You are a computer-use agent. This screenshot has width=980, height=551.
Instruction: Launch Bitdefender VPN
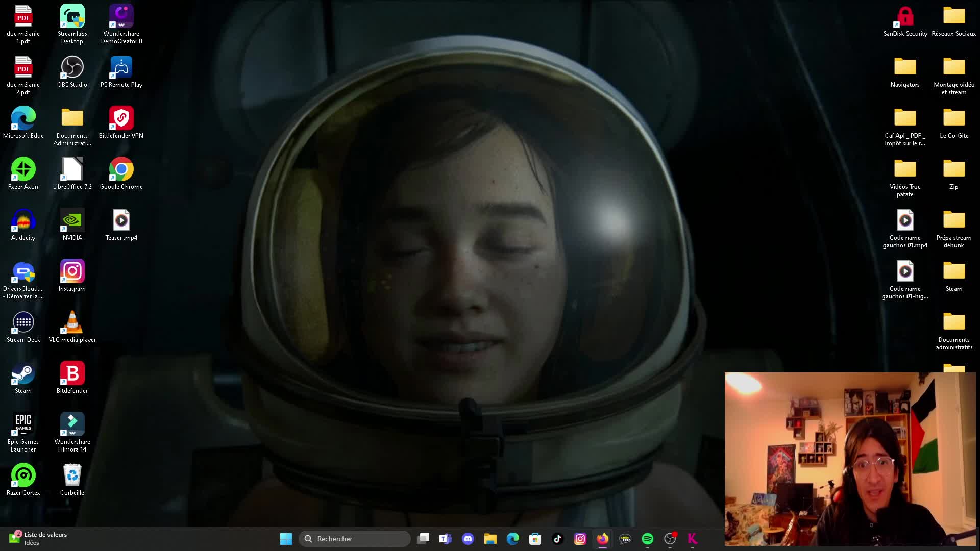[121, 122]
